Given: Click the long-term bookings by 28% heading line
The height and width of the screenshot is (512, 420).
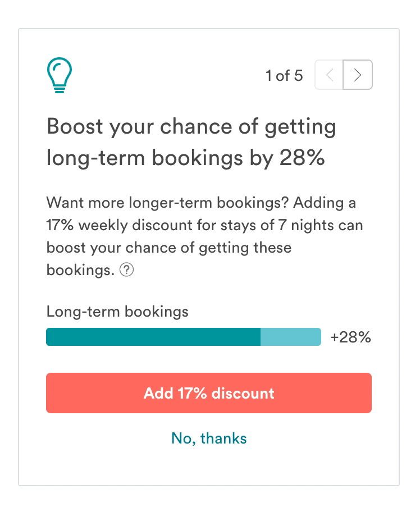Looking at the screenshot, I should 185,158.
